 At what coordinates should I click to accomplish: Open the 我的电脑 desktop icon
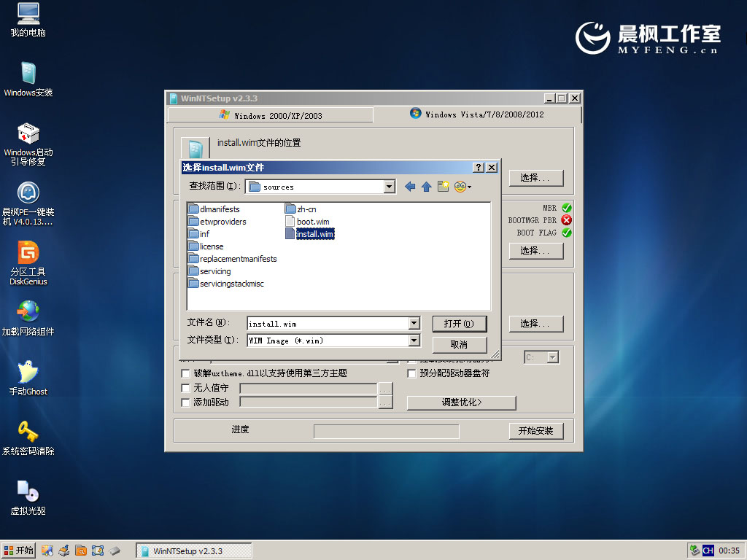28,20
